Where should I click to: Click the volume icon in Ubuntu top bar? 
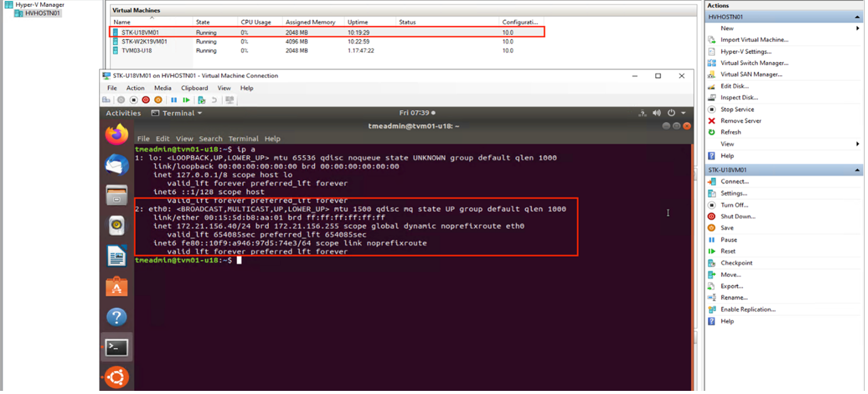(x=657, y=113)
